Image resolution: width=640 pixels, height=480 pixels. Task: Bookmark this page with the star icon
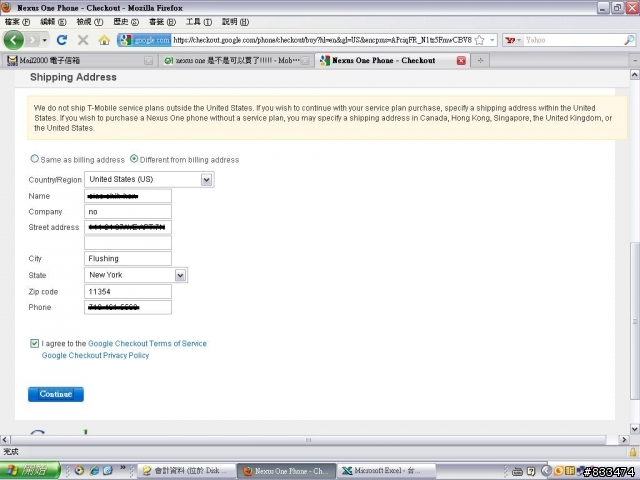[x=480, y=40]
